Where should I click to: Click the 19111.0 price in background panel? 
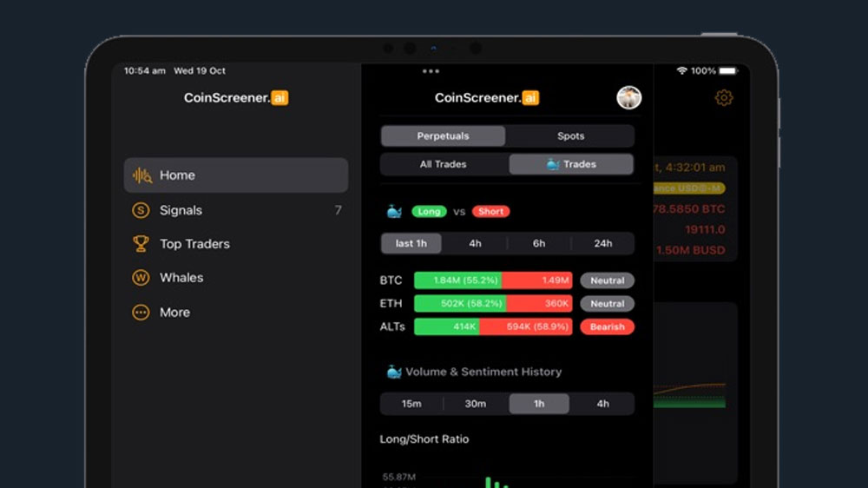coord(705,229)
